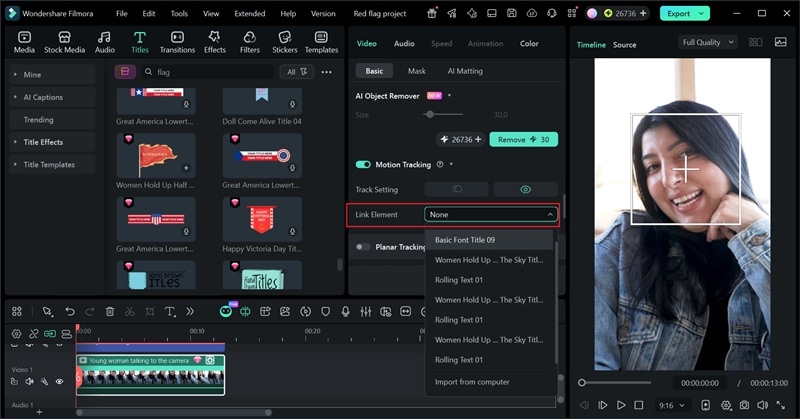The width and height of the screenshot is (800, 419).
Task: Select the Mask sub-tab
Action: (416, 71)
